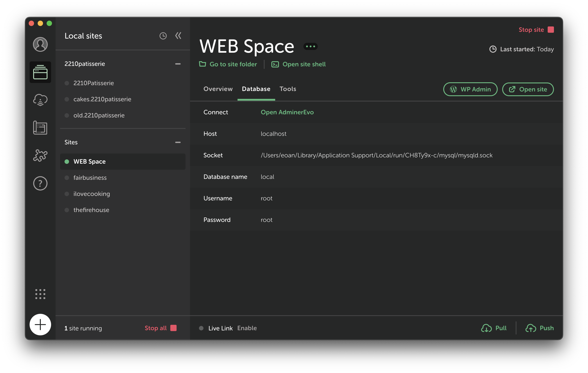Open the user account avatar icon
This screenshot has height=373, width=588.
pyautogui.click(x=40, y=44)
